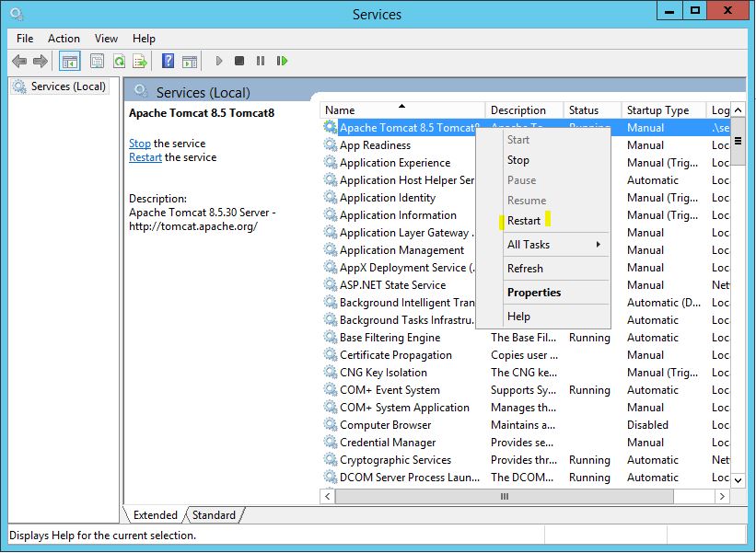Click Disabled startup type for Computer Browser

point(647,425)
